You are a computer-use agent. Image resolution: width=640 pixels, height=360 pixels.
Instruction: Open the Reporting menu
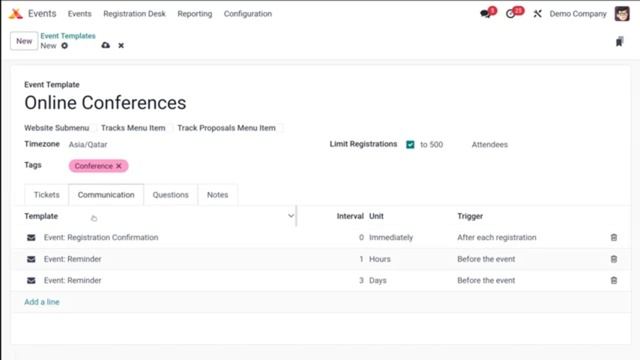(195, 14)
